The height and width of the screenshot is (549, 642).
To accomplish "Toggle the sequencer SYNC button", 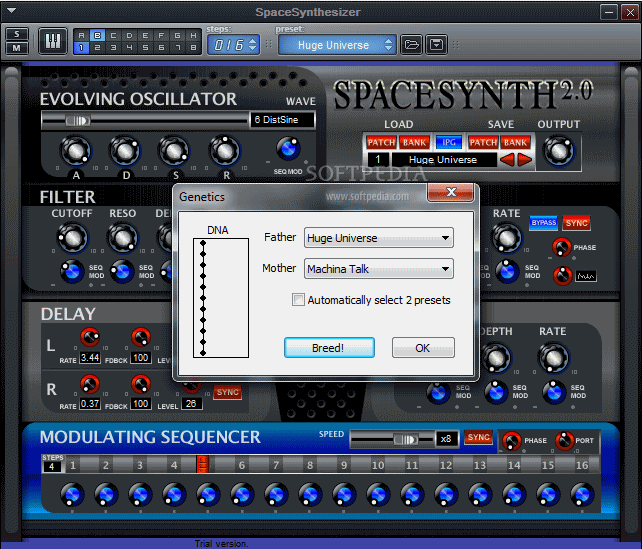I will (478, 437).
